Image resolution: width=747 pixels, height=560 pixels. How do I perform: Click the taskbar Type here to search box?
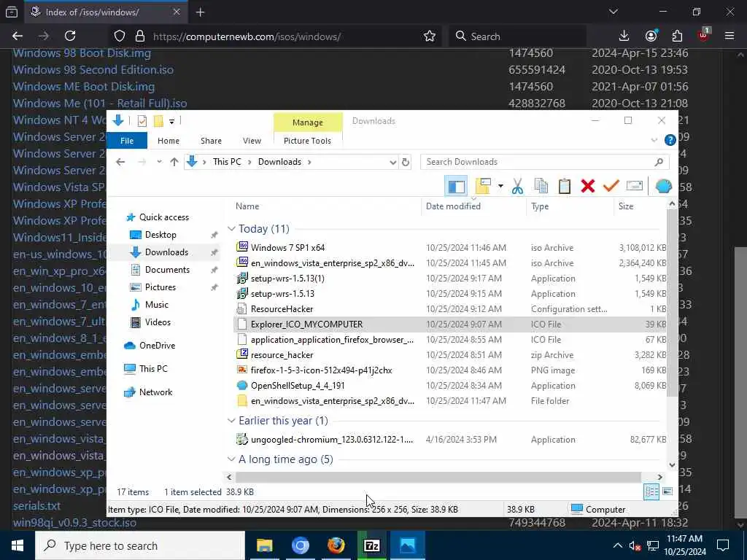point(140,545)
